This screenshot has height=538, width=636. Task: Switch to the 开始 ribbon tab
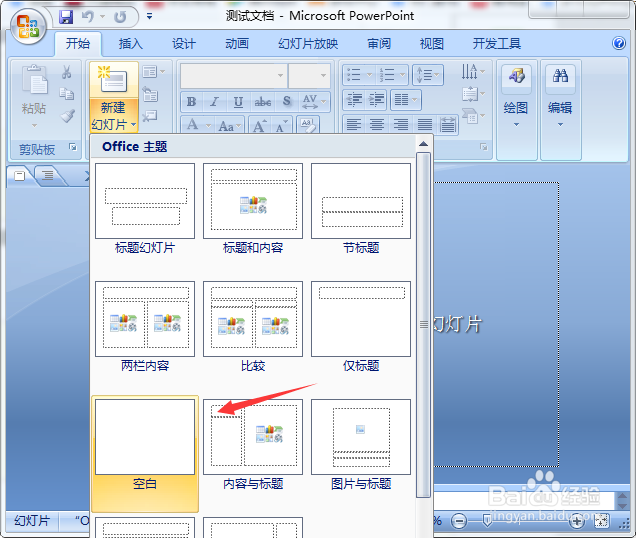coord(78,43)
